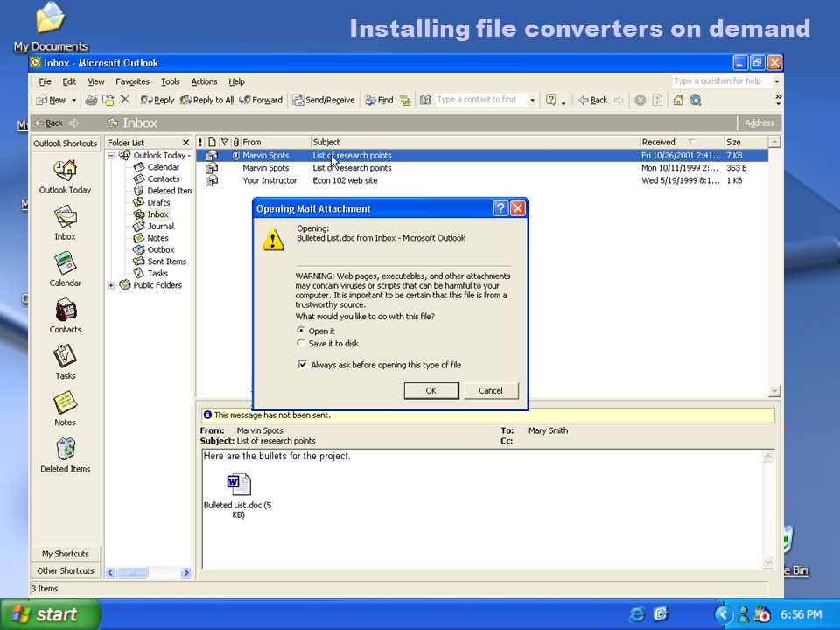This screenshot has width=840, height=630.
Task: Click the Help question mark toolbar icon
Action: click(x=550, y=100)
